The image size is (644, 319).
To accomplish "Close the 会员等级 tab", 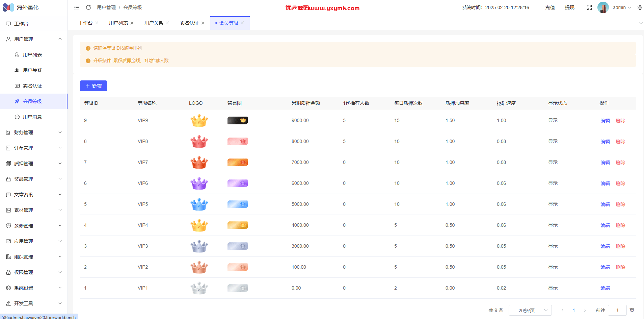I will click(242, 23).
